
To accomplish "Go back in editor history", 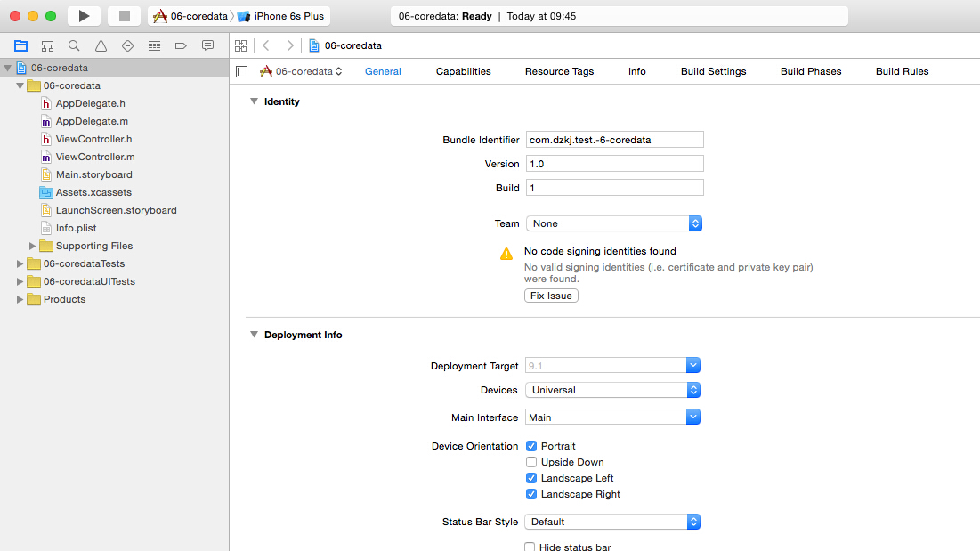I will coord(266,45).
